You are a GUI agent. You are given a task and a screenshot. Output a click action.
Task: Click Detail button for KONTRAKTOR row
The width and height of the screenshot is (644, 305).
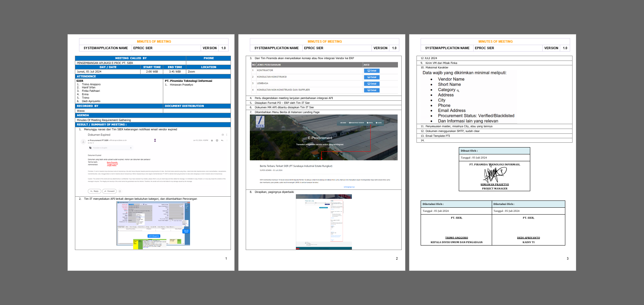(x=371, y=71)
